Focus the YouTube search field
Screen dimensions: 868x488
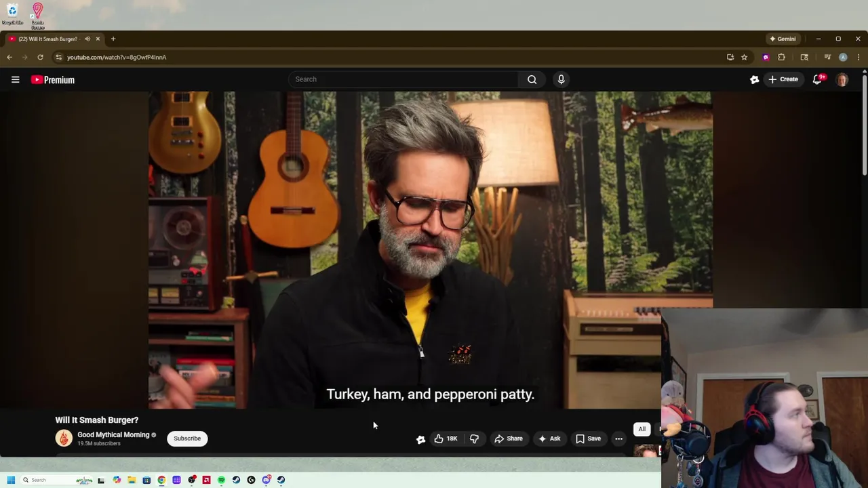[x=403, y=79]
